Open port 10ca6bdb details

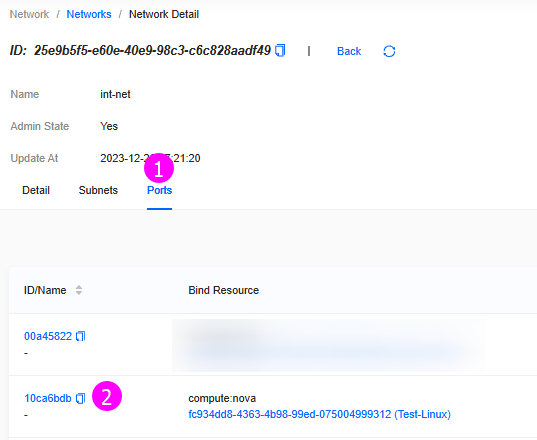[48, 398]
